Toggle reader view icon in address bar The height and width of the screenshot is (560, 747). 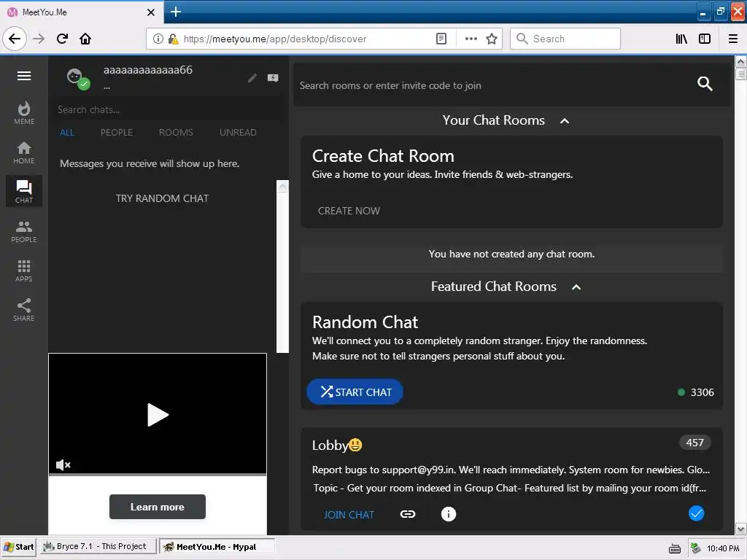(x=441, y=39)
